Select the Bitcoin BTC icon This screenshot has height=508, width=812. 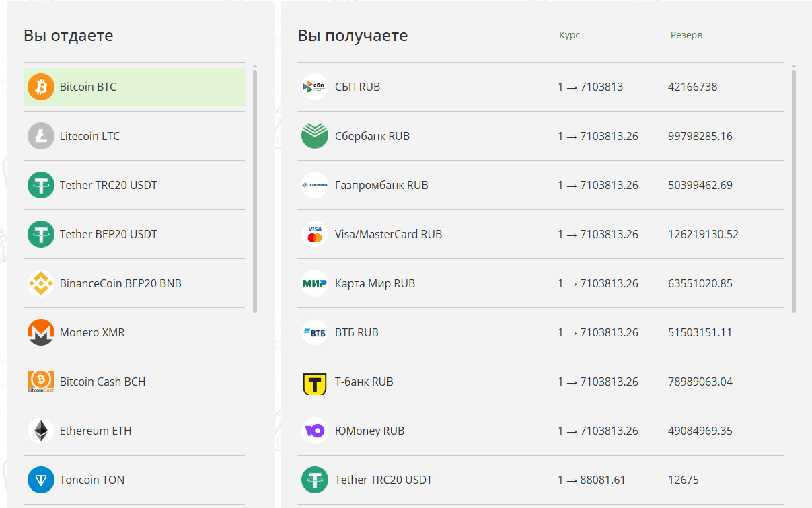pyautogui.click(x=40, y=87)
